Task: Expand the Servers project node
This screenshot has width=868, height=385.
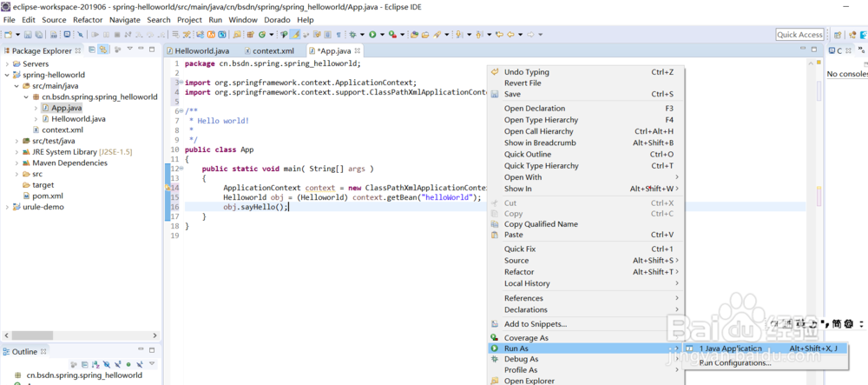Action: tap(6, 63)
